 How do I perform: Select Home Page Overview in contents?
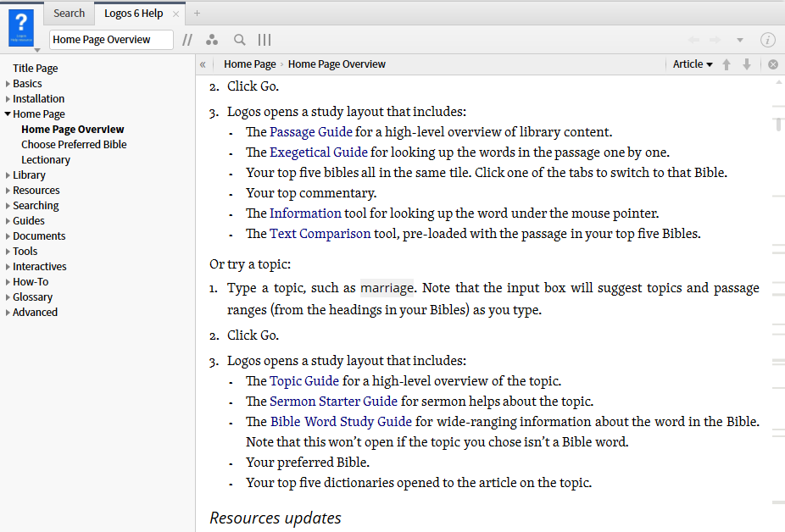[73, 129]
